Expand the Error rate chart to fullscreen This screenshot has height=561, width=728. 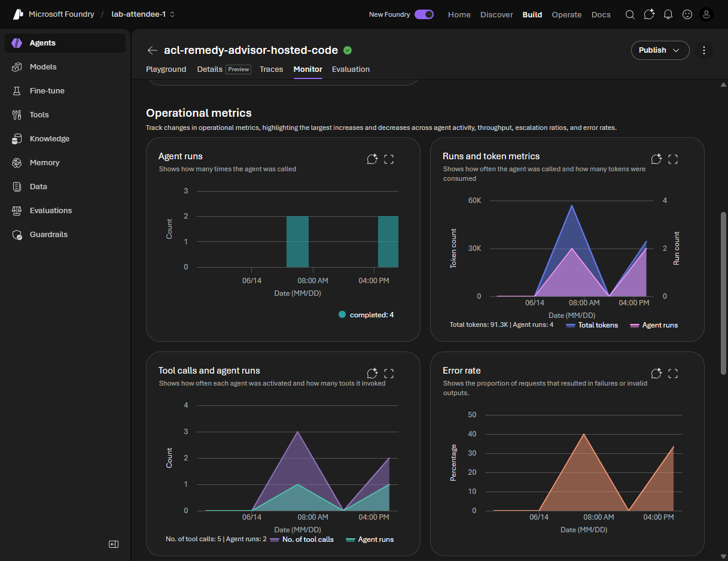click(x=673, y=374)
